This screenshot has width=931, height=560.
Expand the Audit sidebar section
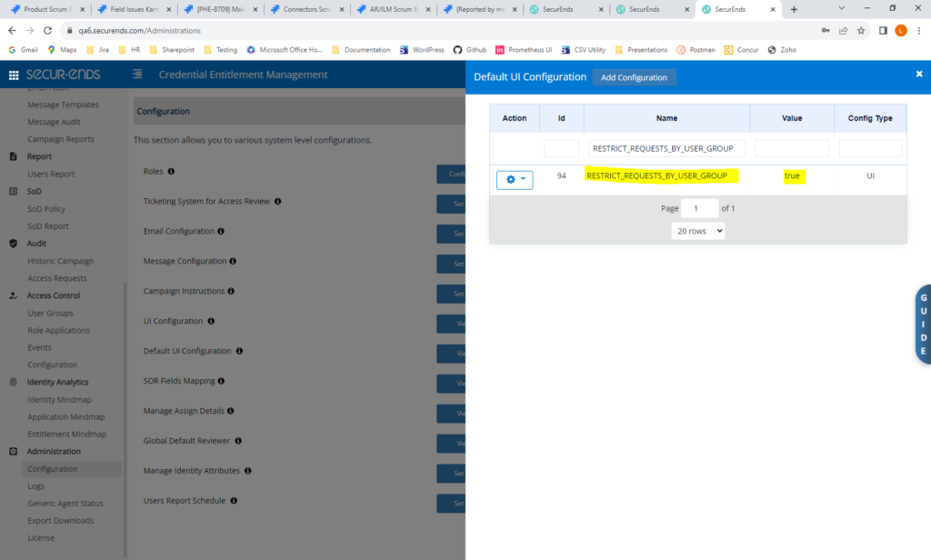[x=36, y=244]
